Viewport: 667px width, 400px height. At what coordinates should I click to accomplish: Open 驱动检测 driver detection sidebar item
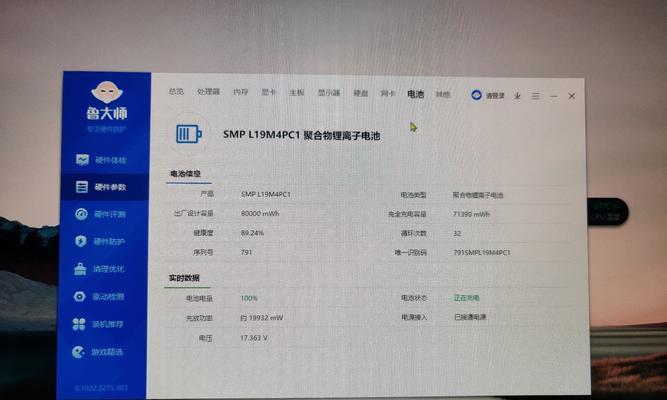click(x=99, y=297)
